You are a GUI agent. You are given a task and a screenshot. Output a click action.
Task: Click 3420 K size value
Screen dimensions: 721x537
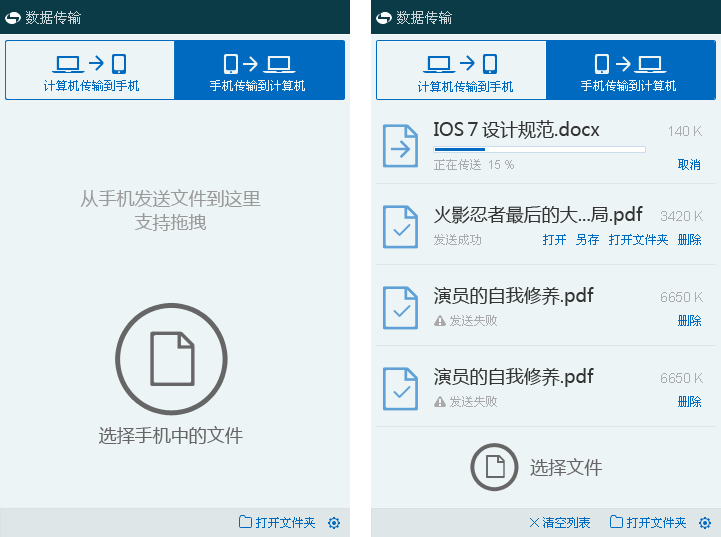pos(681,216)
